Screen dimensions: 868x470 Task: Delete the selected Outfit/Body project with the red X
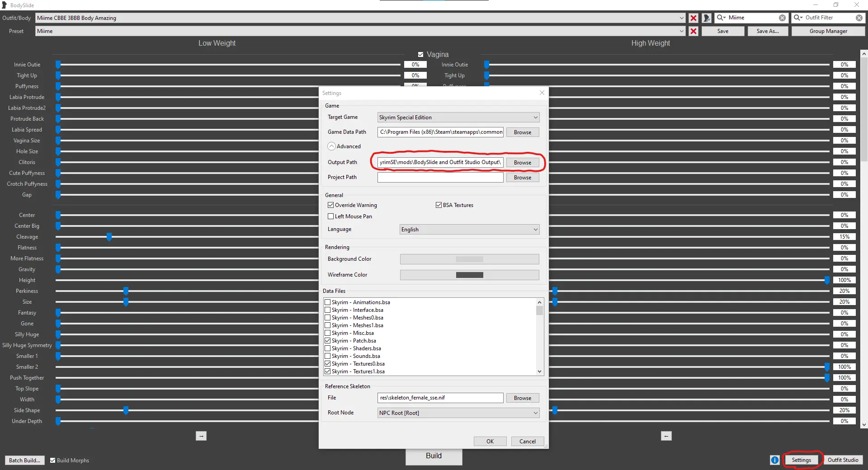[x=693, y=18]
